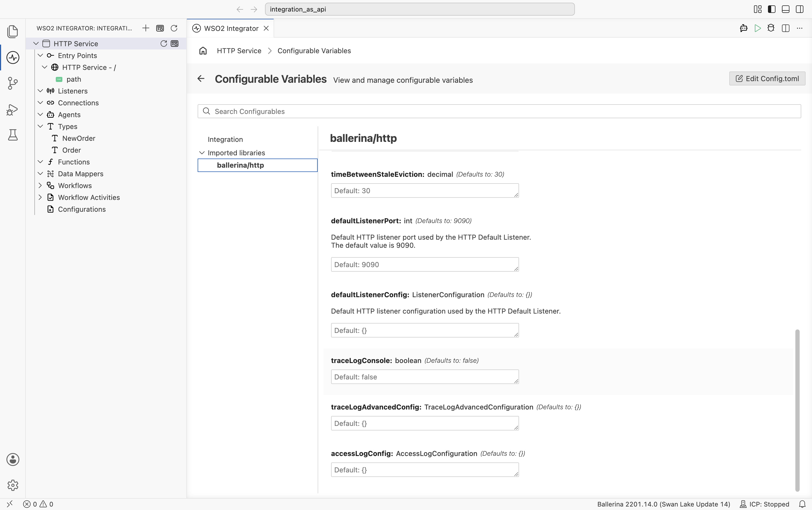The image size is (812, 510).
Task: Collapse Data Mappers tree node
Action: (x=40, y=173)
